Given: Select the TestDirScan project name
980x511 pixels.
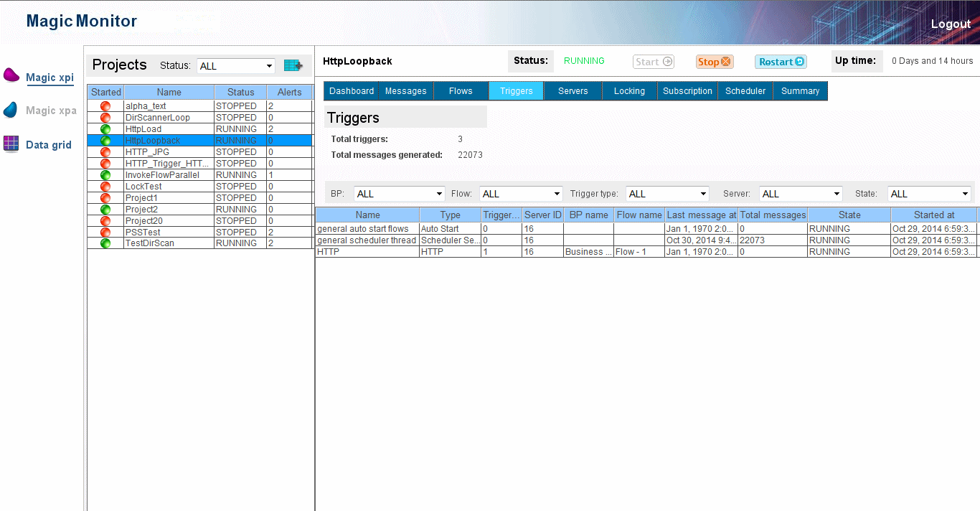Looking at the screenshot, I should coord(149,243).
